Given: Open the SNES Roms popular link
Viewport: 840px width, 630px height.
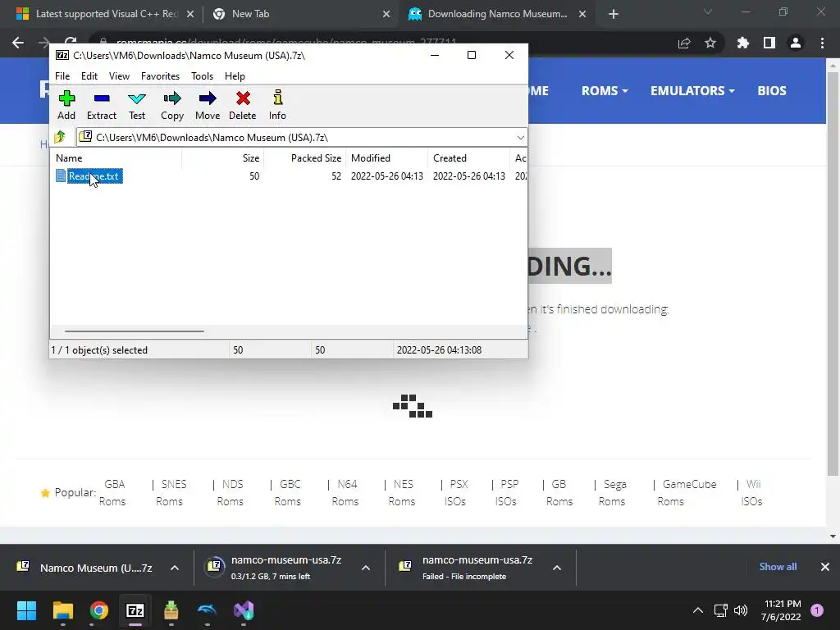Looking at the screenshot, I should (x=171, y=493).
